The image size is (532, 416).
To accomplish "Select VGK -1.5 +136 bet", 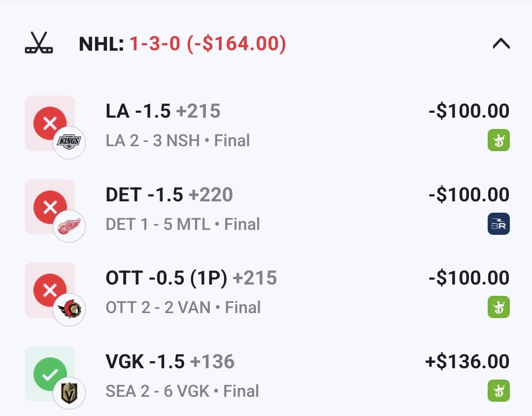I will coord(170,362).
